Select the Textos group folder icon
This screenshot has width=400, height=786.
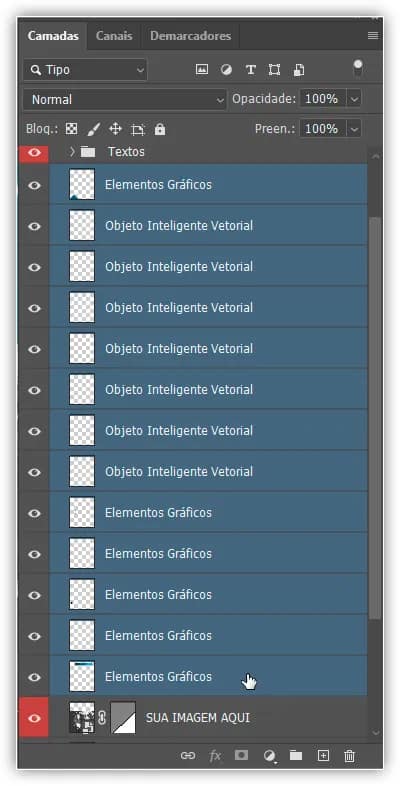pos(88,151)
